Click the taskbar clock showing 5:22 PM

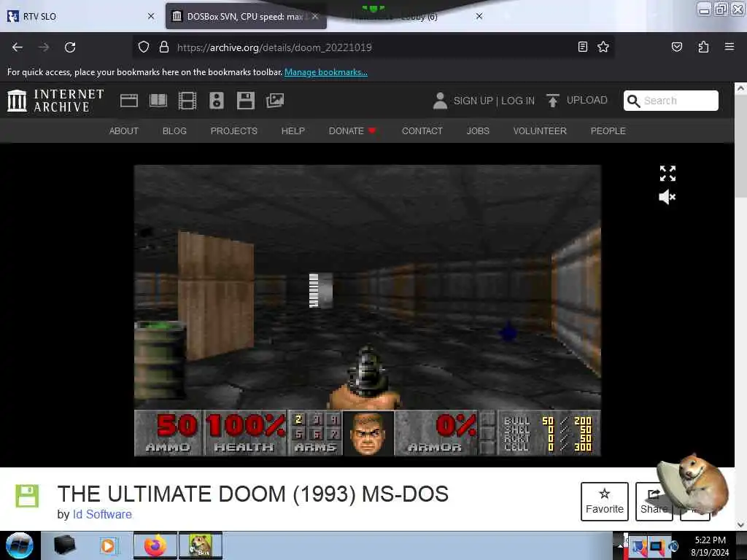point(710,545)
